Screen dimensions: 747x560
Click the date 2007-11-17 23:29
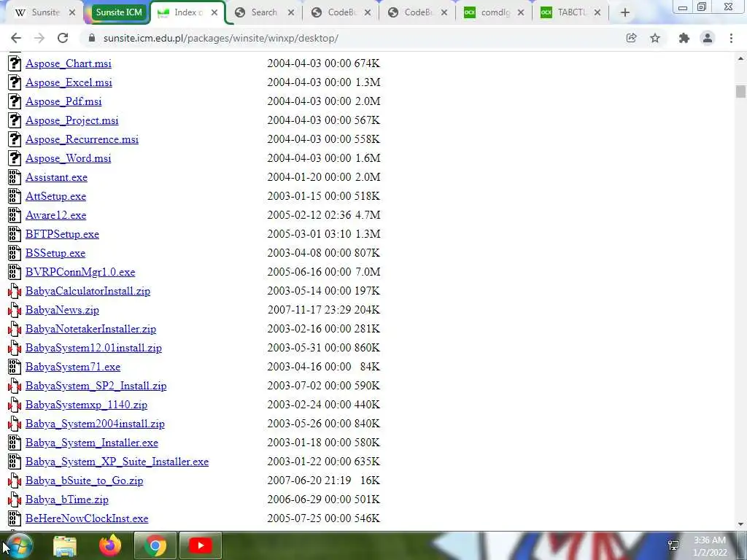[309, 310]
